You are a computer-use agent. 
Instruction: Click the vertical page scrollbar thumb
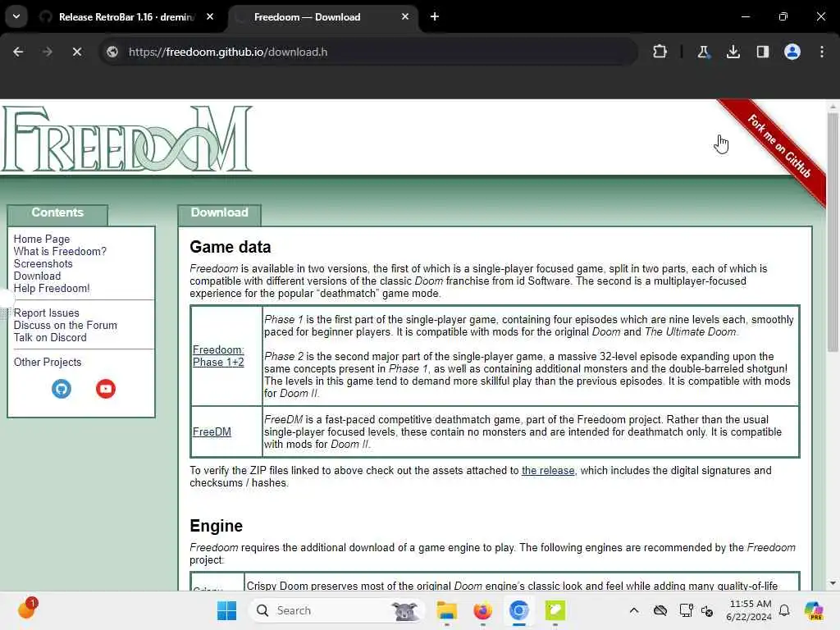point(833,231)
